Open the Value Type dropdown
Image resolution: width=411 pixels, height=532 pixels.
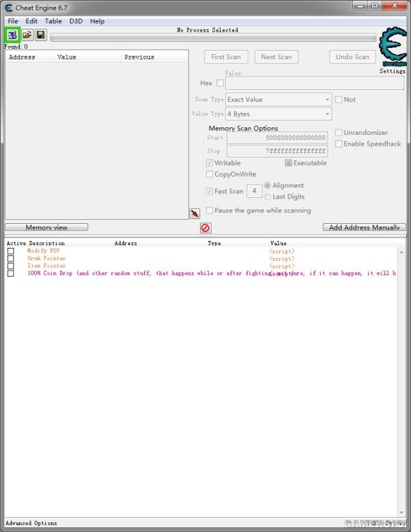pos(278,114)
